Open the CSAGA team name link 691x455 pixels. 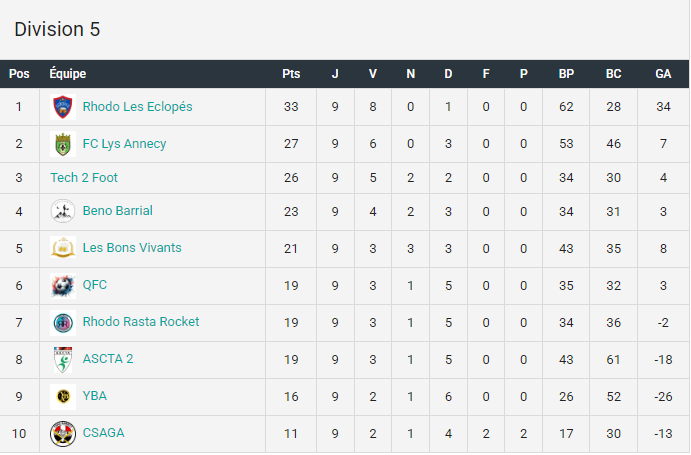(104, 433)
